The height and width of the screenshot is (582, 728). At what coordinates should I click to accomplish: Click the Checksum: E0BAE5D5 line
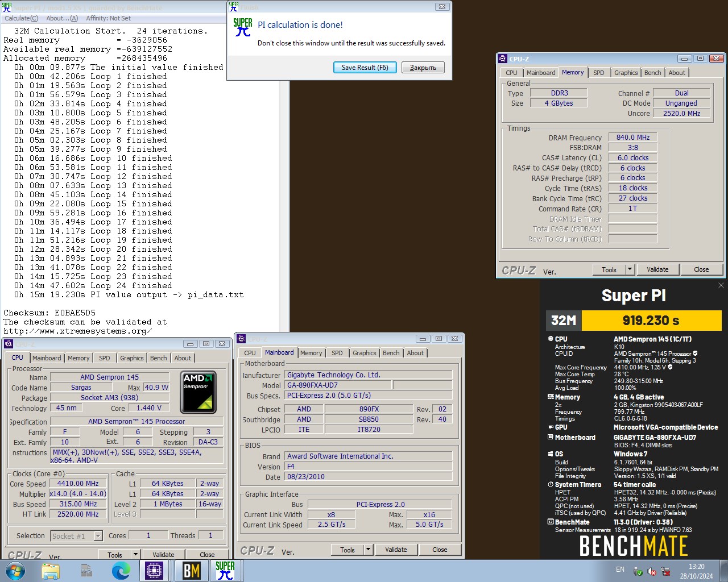tap(49, 313)
